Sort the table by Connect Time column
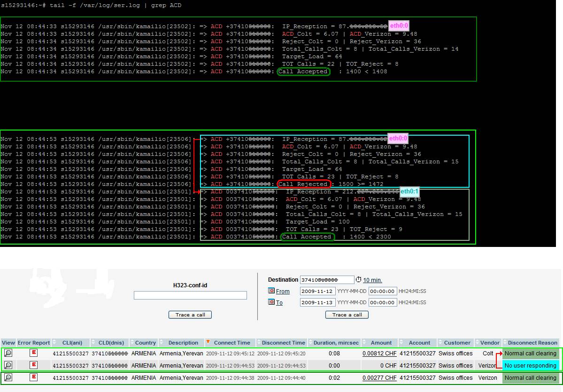The width and height of the screenshot is (563, 392). [231, 343]
